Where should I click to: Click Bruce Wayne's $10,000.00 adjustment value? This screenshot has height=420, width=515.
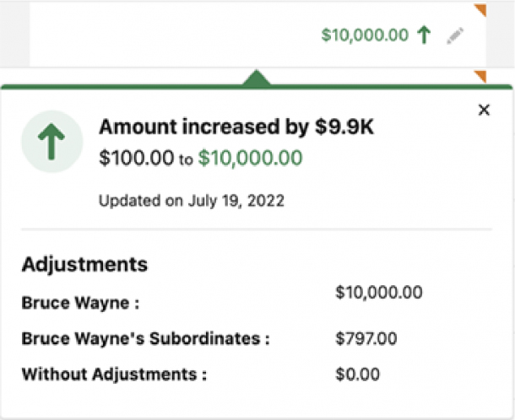pyautogui.click(x=379, y=293)
